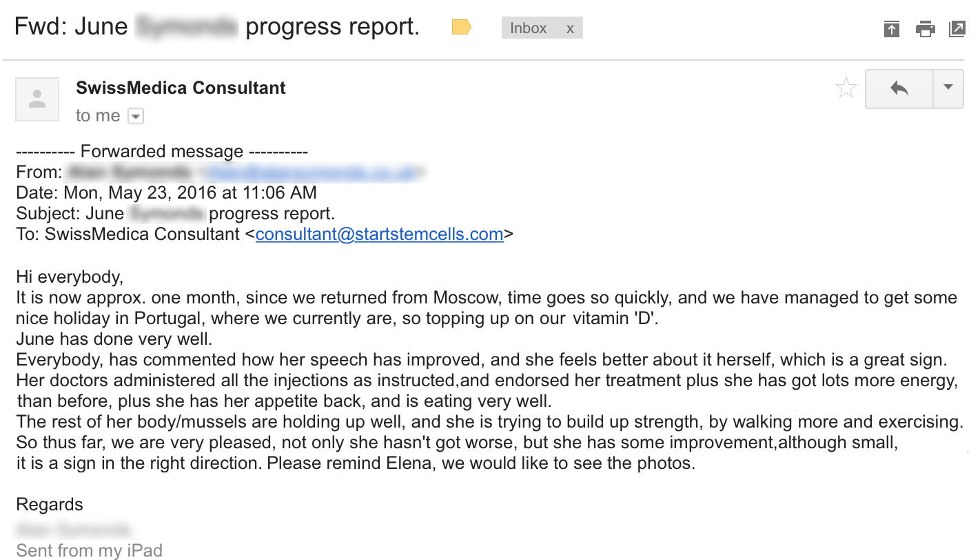The image size is (980, 560).
Task: Select the Inbox label tag
Action: pyautogui.click(x=529, y=28)
